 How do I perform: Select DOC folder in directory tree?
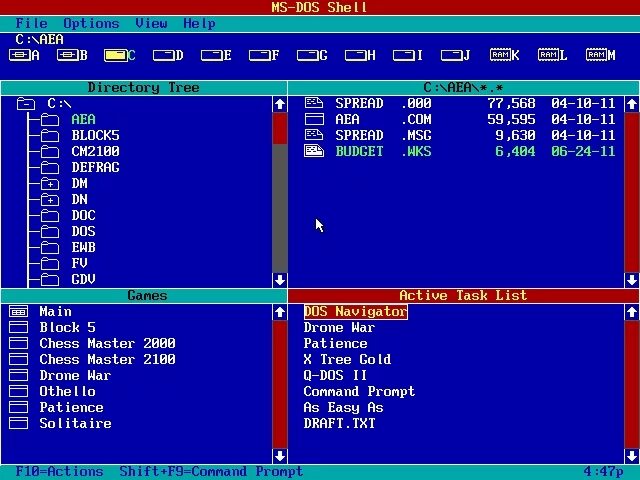pos(83,215)
